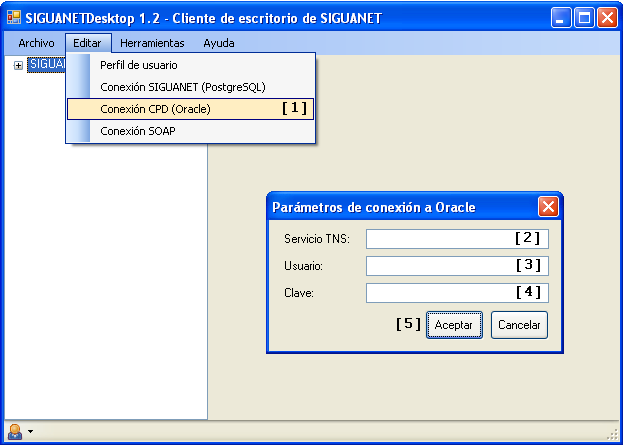
Task: Click the user icon in status bar
Action: [15, 431]
